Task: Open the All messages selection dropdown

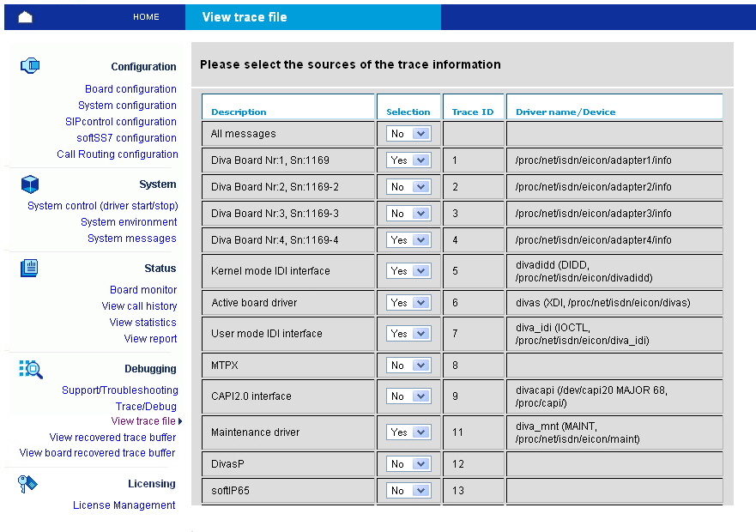Action: pyautogui.click(x=408, y=134)
